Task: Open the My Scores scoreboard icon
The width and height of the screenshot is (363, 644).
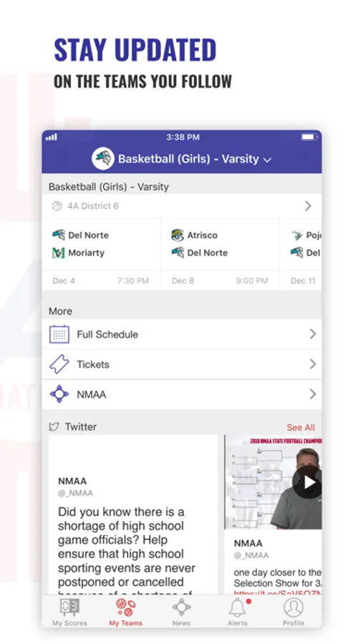Action: [69, 607]
